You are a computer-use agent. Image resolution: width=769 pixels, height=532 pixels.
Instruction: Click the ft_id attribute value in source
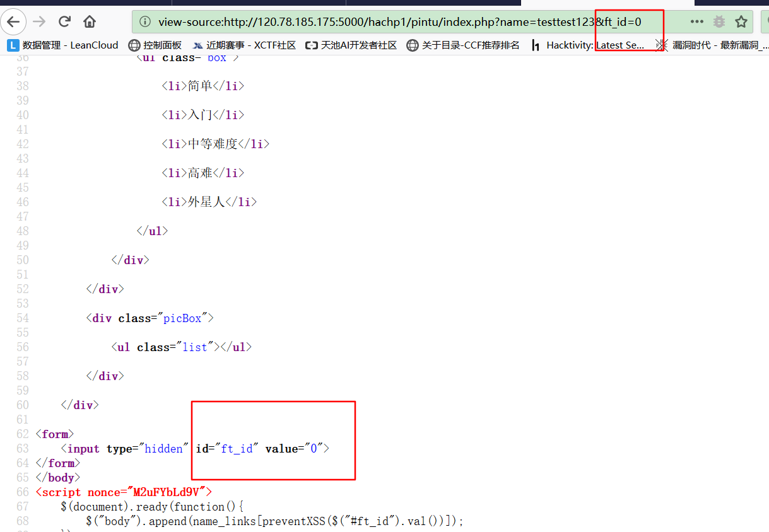[237, 449]
